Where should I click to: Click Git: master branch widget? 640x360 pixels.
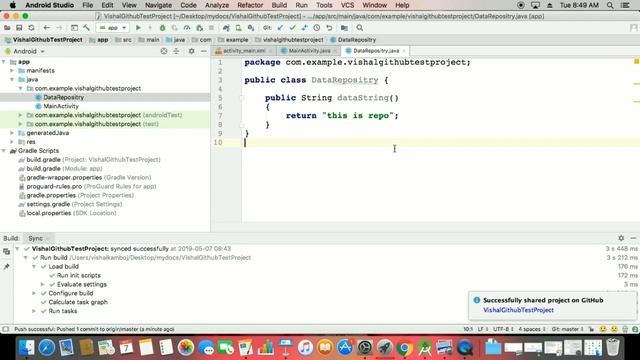(x=567, y=329)
